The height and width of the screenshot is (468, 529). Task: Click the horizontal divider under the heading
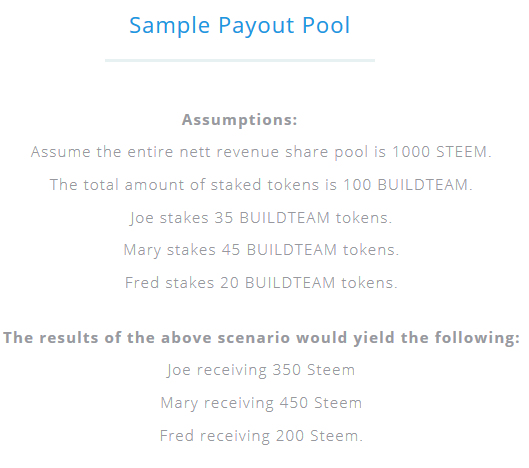click(240, 60)
